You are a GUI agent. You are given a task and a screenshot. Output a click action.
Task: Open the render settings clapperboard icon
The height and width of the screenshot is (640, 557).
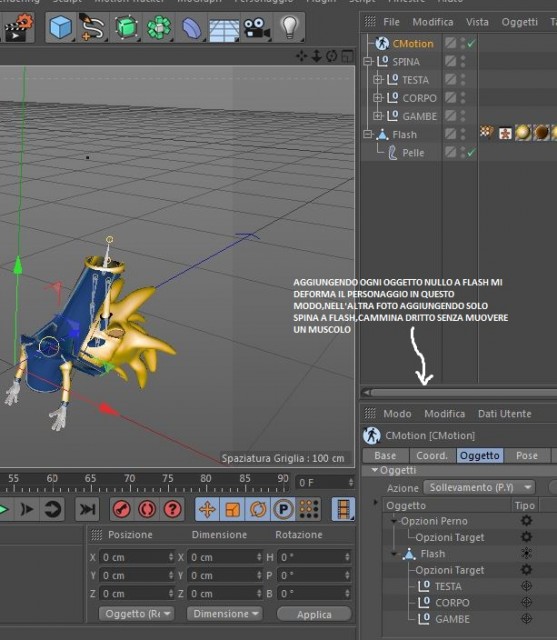pyautogui.click(x=18, y=28)
